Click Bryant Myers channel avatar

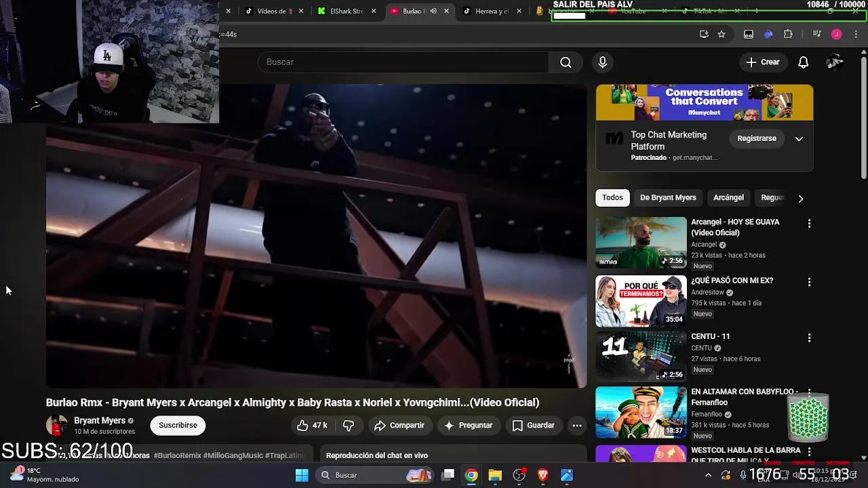(57, 426)
